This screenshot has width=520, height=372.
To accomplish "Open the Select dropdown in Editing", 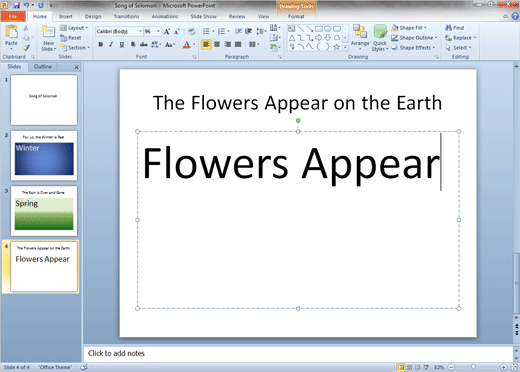I will pyautogui.click(x=458, y=48).
